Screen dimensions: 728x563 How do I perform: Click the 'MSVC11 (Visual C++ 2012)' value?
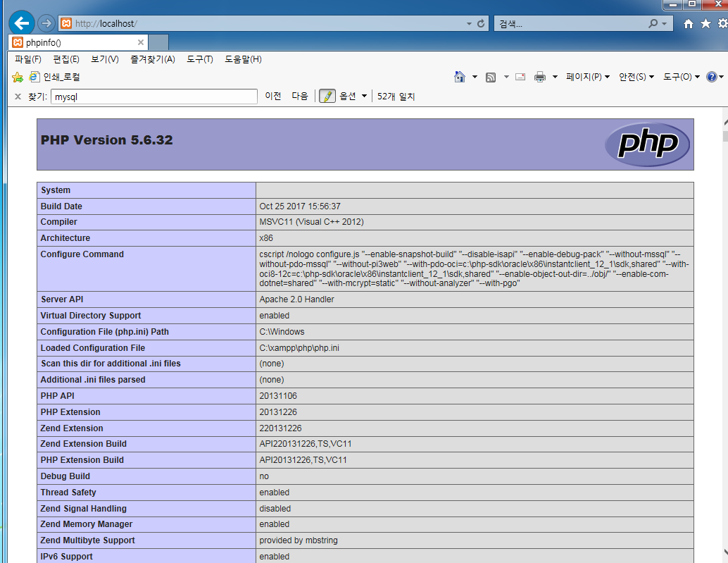(311, 222)
